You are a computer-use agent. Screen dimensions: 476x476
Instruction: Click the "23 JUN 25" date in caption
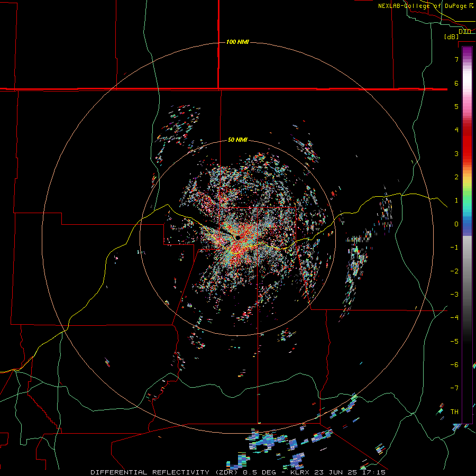tap(335, 472)
